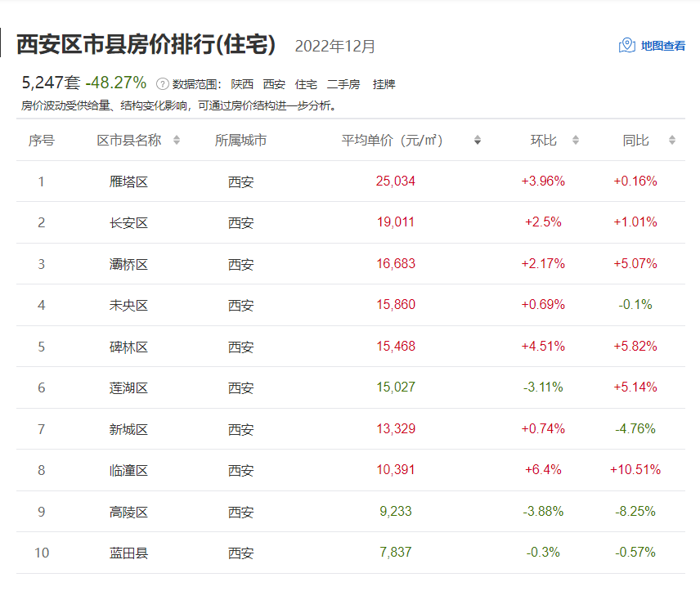Click the 5,247套 listing count
The image size is (700, 600).
pyautogui.click(x=51, y=83)
